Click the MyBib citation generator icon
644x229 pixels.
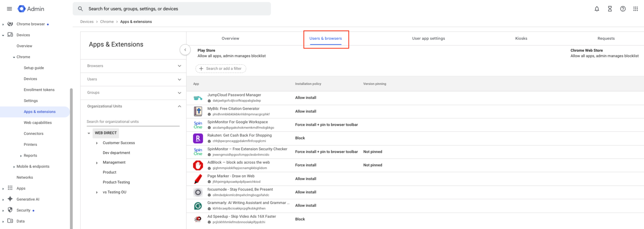point(198,111)
